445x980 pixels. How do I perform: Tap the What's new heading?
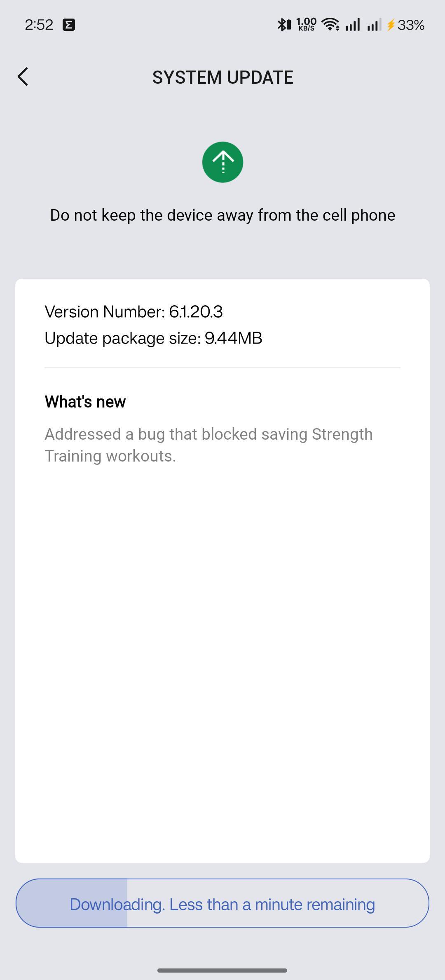85,402
